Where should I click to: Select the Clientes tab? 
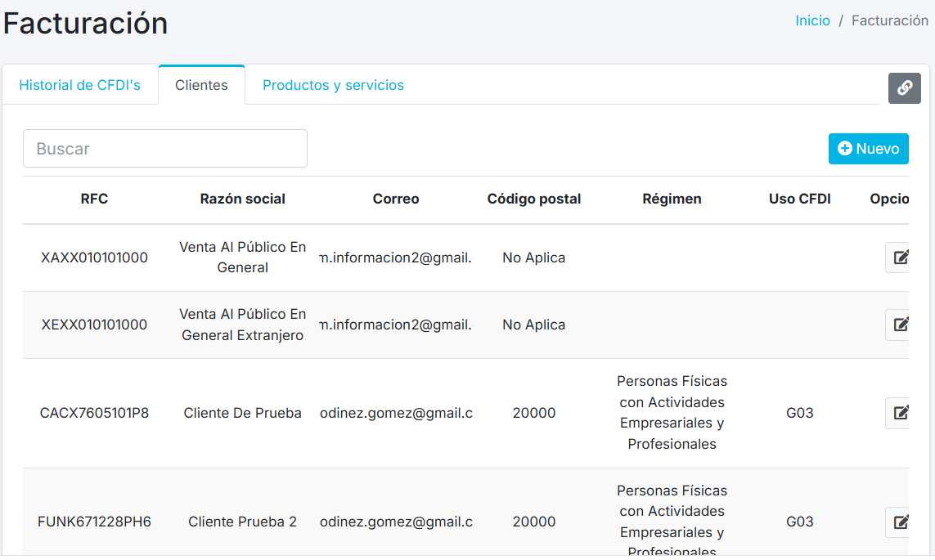pyautogui.click(x=201, y=85)
